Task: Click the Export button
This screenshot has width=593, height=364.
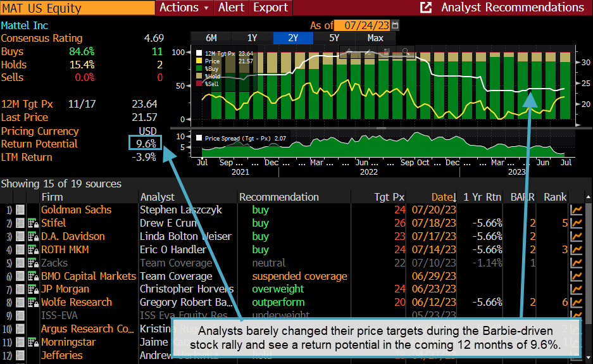Action: point(270,8)
